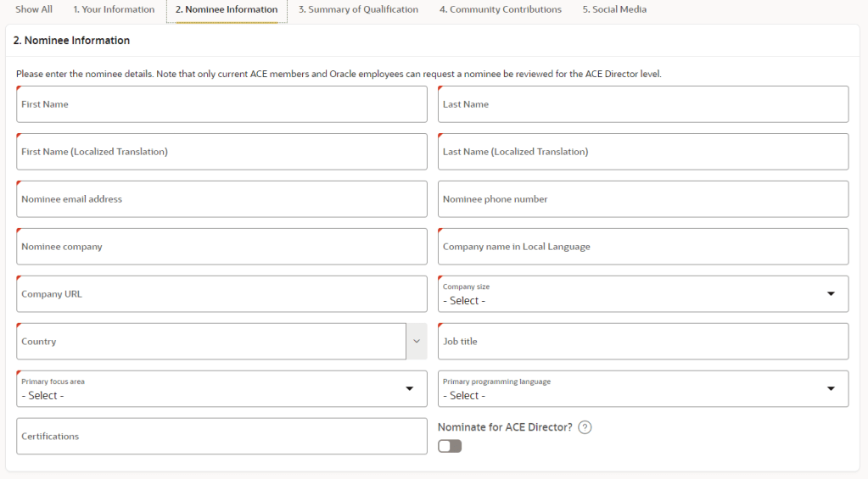Screen dimensions: 868x479
Task: Expand the Primary focus area dropdown
Action: click(221, 389)
